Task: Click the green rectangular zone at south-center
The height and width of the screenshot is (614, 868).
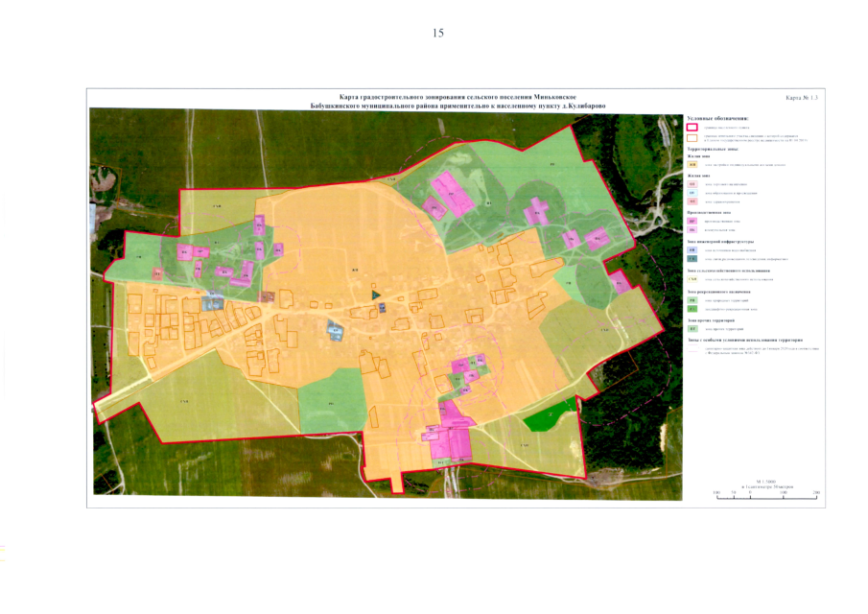Action: point(332,404)
